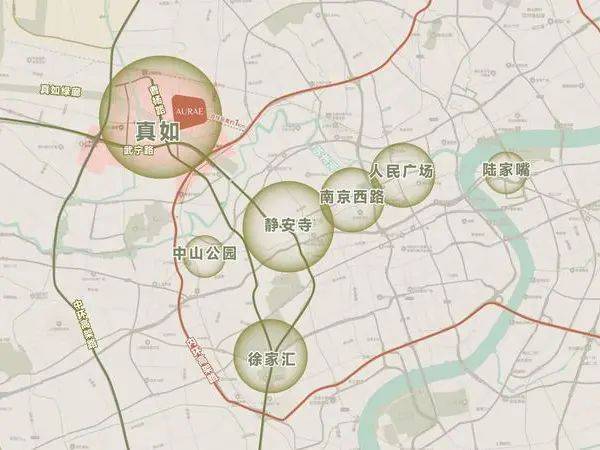Select the 徐家汇 bubble
This screenshot has height=450, width=600.
click(x=271, y=356)
